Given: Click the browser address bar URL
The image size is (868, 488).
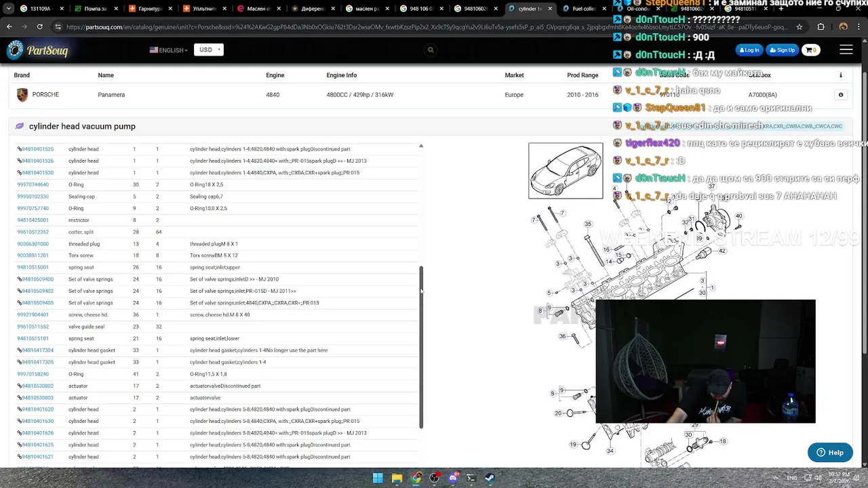Looking at the screenshot, I should (427, 27).
